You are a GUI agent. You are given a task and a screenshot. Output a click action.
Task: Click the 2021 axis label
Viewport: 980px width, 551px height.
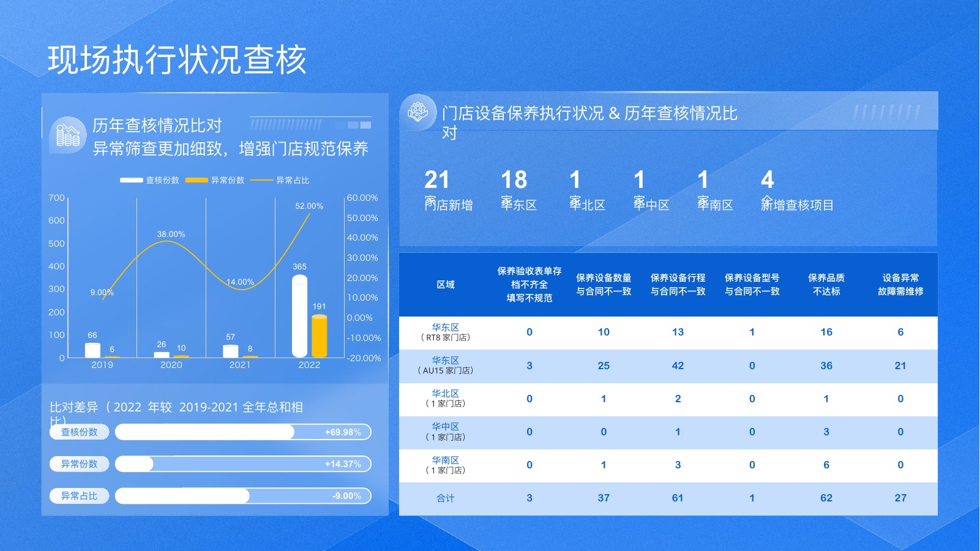click(240, 364)
